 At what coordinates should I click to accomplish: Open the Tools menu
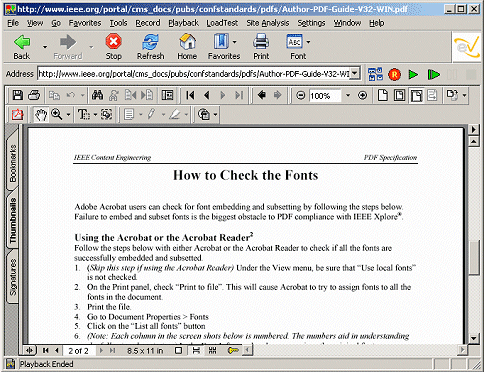[118, 23]
